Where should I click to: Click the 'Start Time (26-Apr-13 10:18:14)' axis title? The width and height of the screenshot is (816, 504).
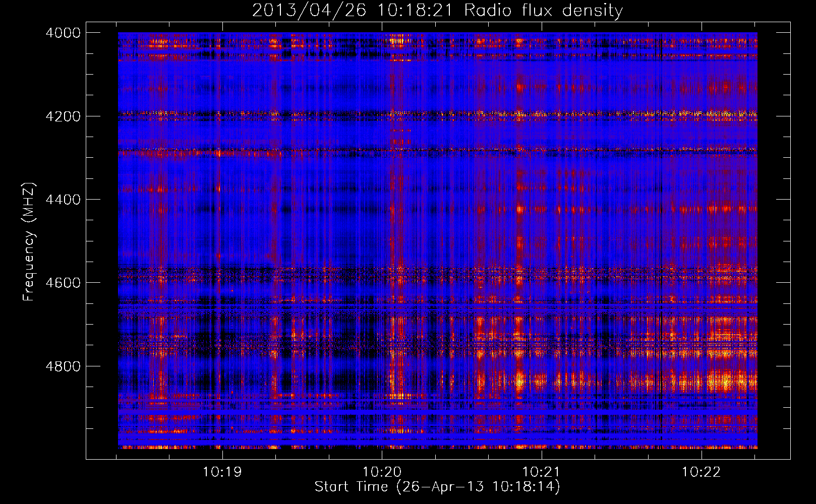(437, 487)
